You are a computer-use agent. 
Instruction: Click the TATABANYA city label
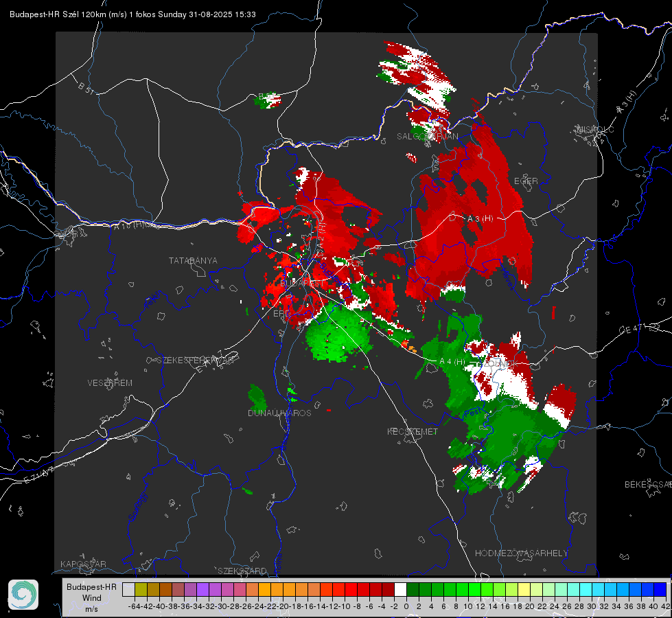pos(193,261)
